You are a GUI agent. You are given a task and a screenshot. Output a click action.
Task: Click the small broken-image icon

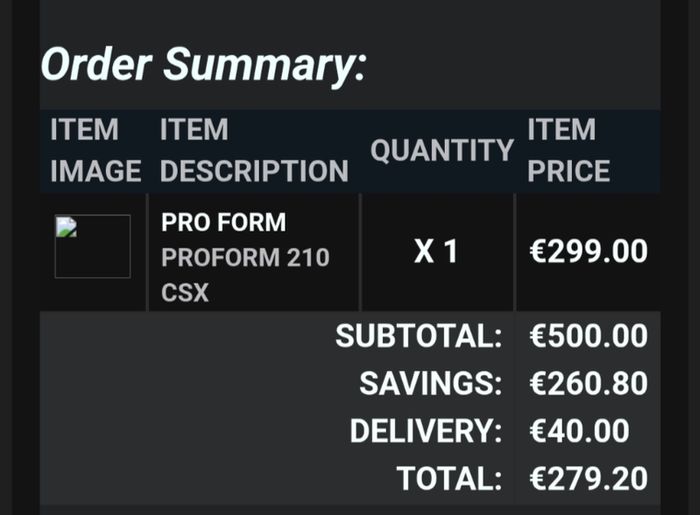[66, 227]
